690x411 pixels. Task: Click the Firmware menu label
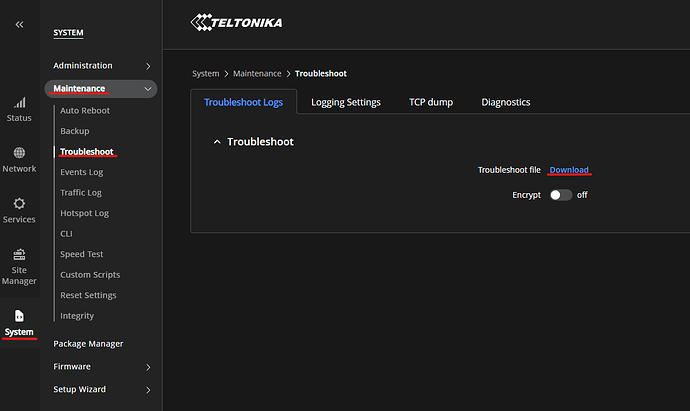(x=72, y=367)
